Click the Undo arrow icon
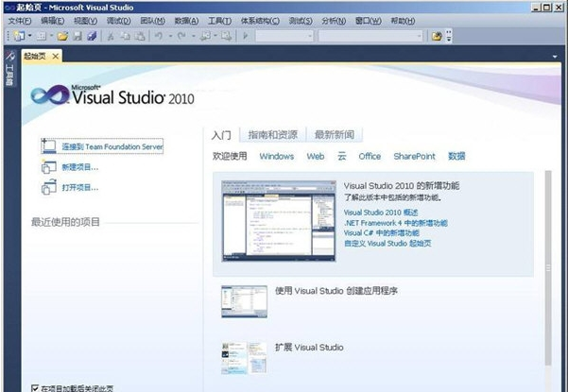This screenshot has width=568, height=392. tap(159, 36)
